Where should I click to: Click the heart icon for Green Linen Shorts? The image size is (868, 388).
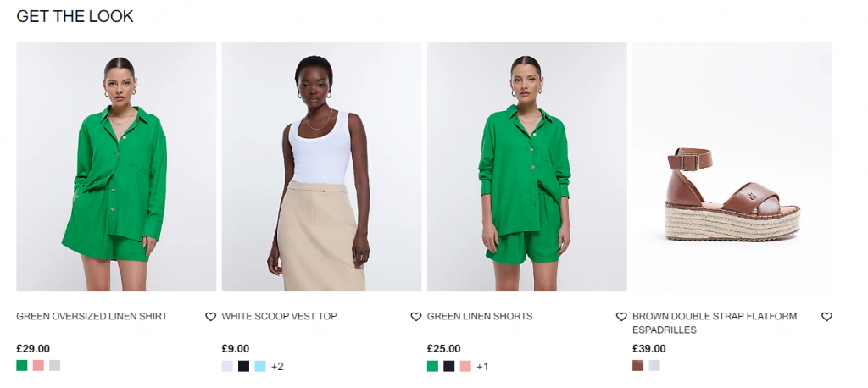[621, 317]
